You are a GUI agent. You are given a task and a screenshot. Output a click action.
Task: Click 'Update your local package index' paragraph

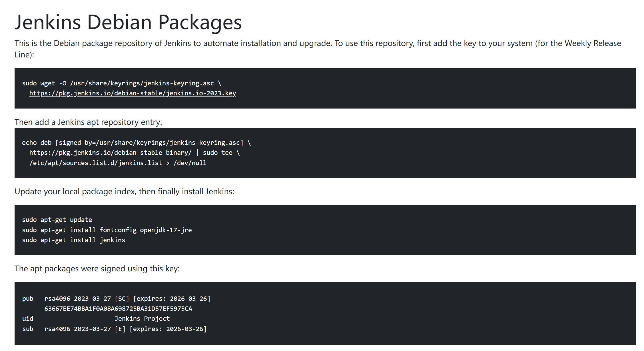point(124,191)
